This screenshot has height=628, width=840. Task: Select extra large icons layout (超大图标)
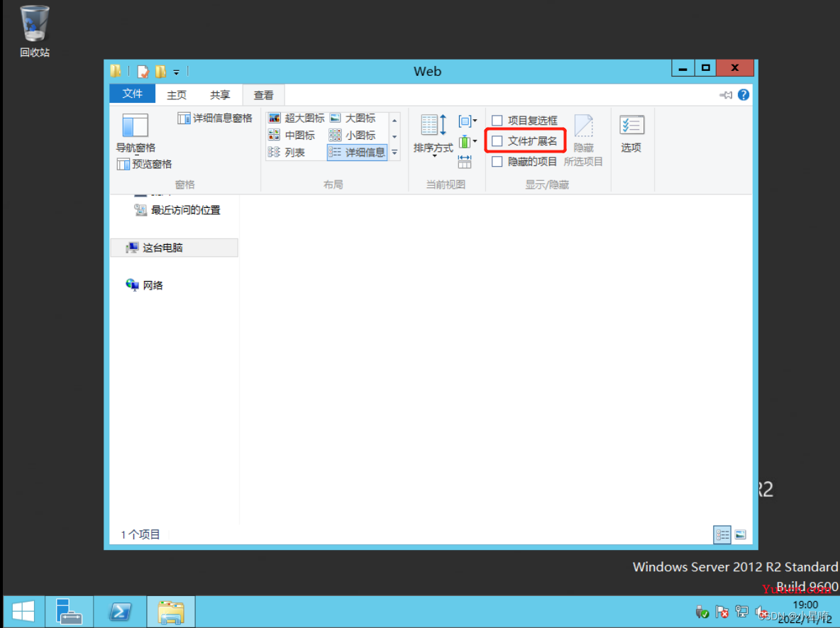[x=297, y=118]
